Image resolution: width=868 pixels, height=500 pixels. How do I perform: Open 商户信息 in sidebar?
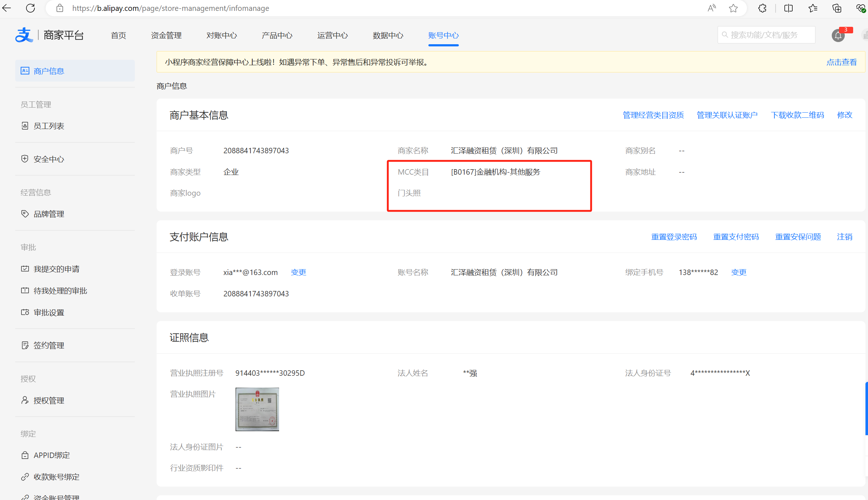[75, 71]
